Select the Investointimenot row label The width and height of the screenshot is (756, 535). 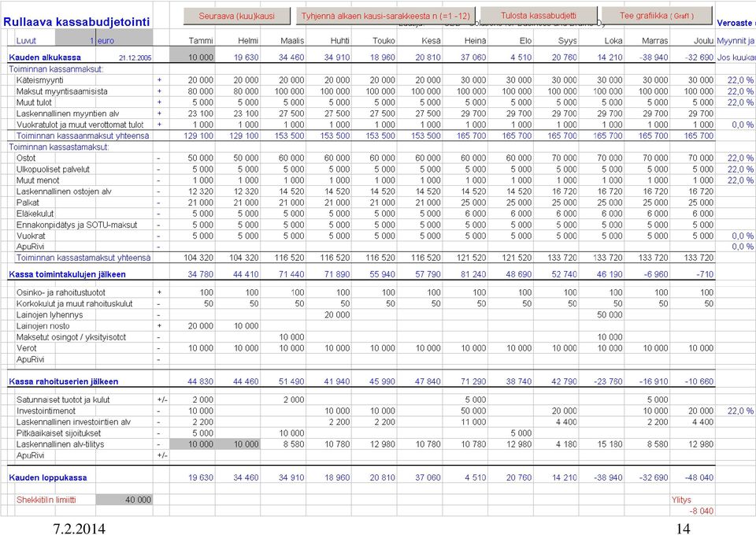tap(46, 411)
